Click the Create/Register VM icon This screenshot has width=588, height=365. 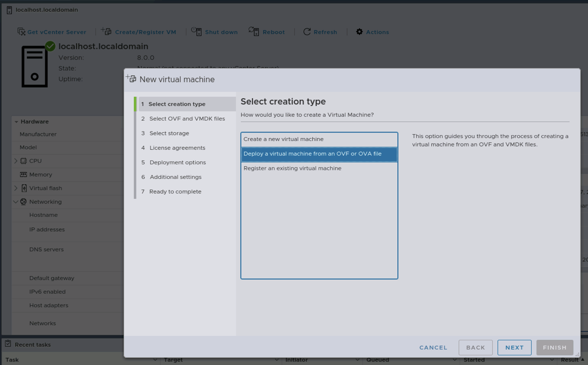(x=106, y=31)
